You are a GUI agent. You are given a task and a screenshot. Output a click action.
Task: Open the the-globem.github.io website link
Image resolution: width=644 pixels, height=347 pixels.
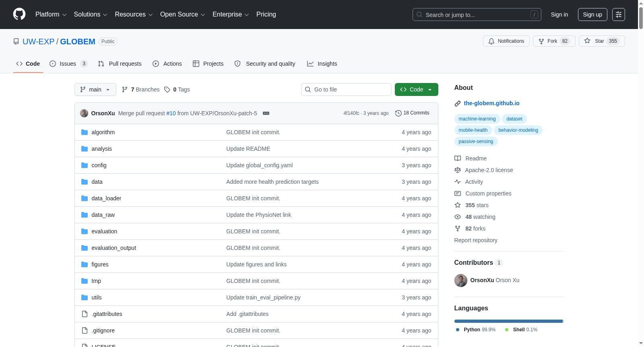(x=491, y=103)
